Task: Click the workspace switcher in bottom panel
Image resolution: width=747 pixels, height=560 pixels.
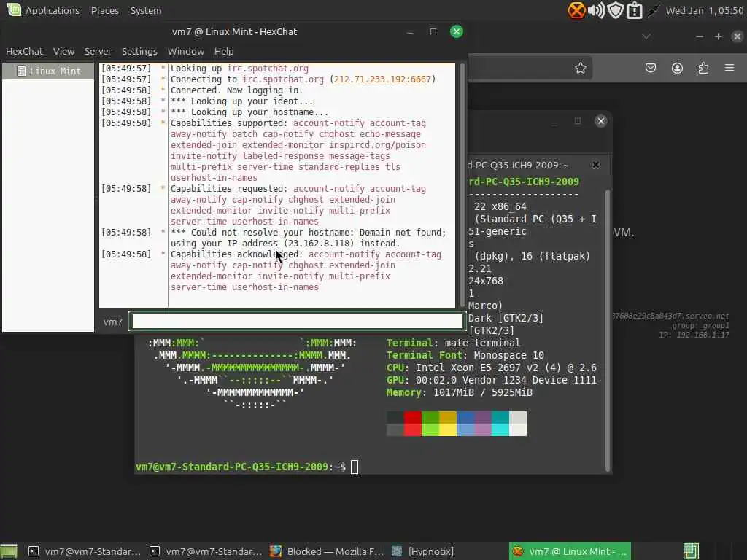Action: pos(691,551)
